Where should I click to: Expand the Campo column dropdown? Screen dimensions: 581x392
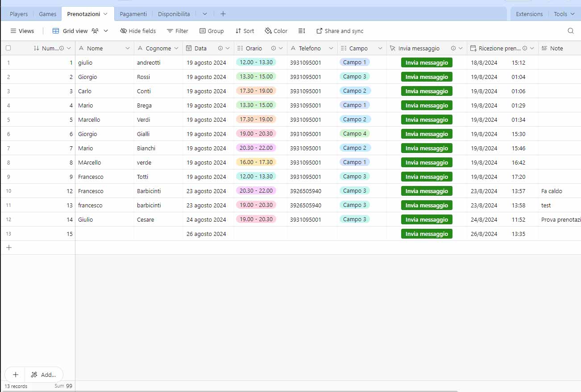pyautogui.click(x=380, y=48)
